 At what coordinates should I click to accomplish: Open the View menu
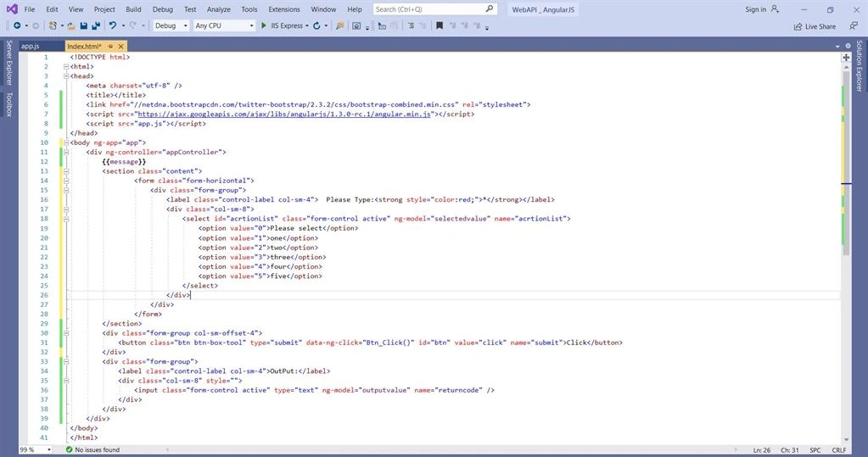pyautogui.click(x=76, y=9)
